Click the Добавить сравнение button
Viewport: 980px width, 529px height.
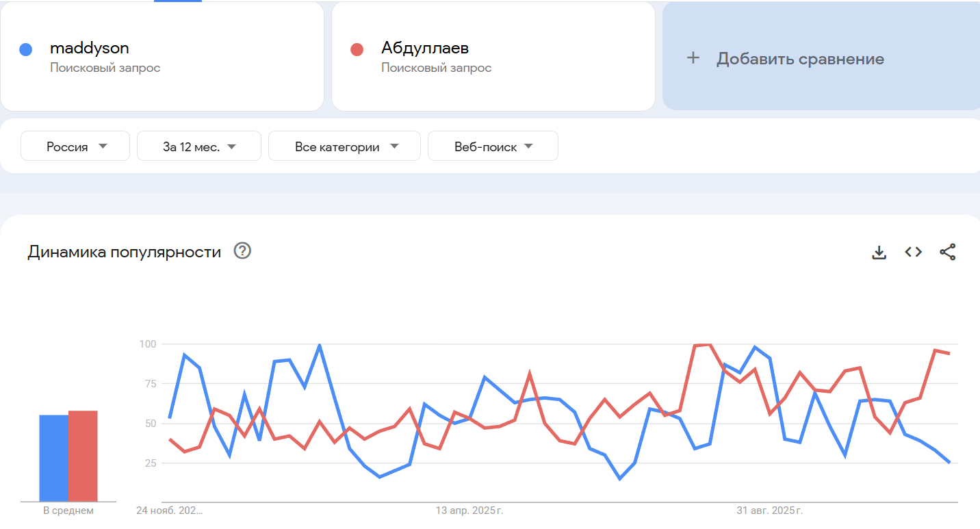click(799, 59)
